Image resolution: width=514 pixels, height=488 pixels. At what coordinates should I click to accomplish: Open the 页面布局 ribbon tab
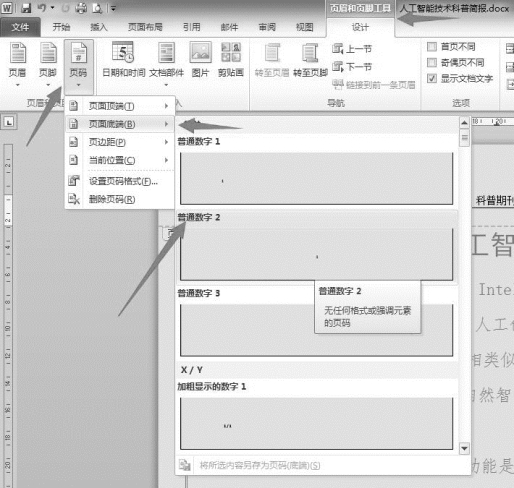click(145, 27)
